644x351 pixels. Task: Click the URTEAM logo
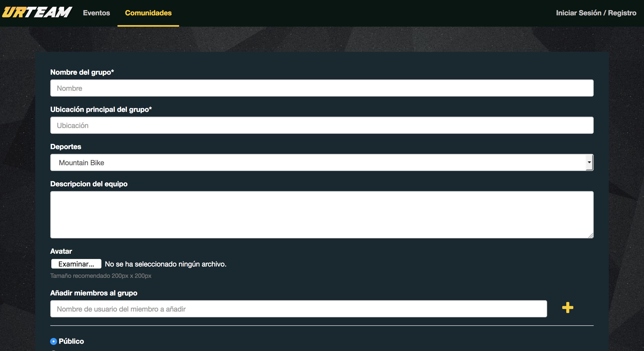[37, 13]
